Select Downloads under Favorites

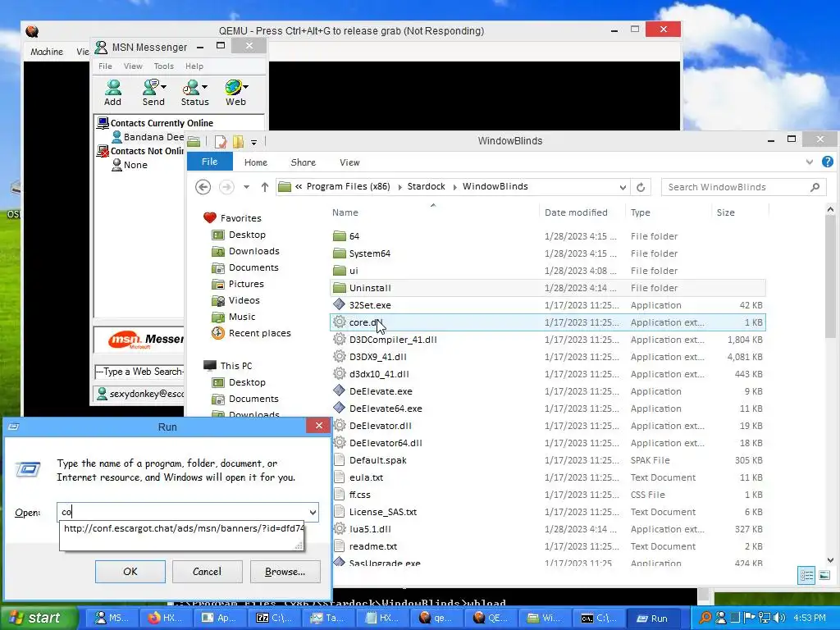pyautogui.click(x=254, y=251)
